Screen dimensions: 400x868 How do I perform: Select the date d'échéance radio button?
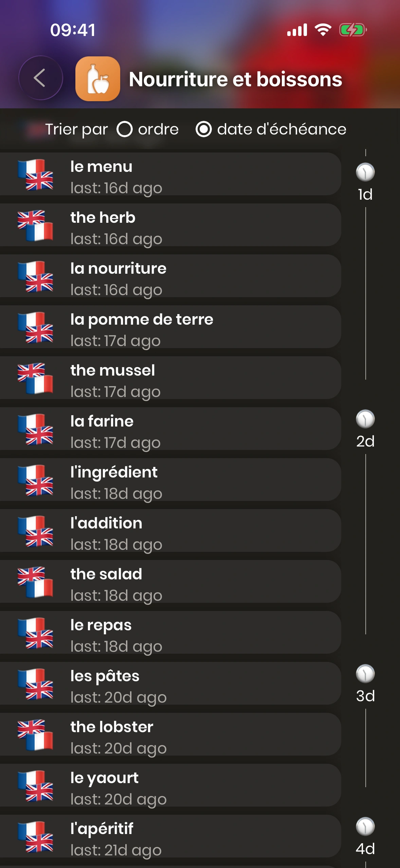coord(204,129)
